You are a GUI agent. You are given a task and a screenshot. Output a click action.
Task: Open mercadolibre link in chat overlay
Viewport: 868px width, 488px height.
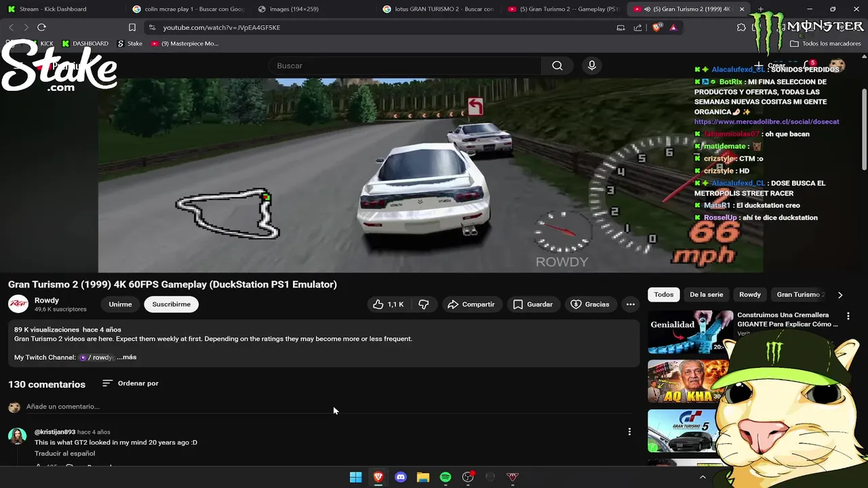766,122
